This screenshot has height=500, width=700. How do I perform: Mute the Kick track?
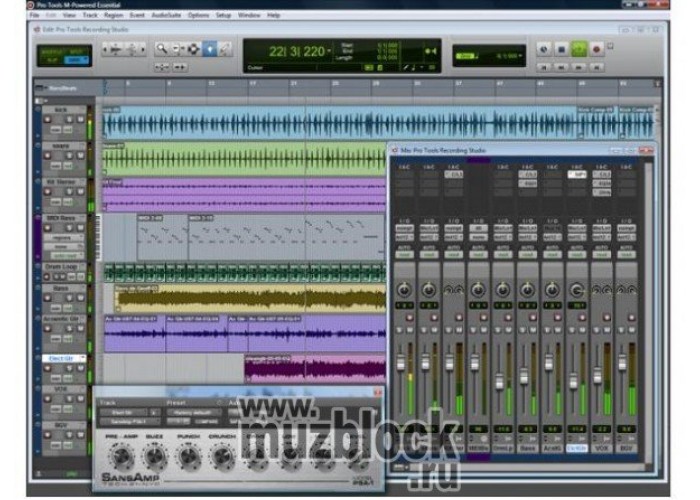tap(80, 120)
